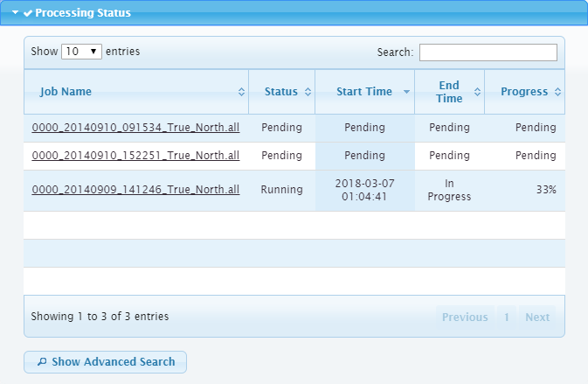
Task: Click Show Advanced Search button
Action: tap(105, 362)
